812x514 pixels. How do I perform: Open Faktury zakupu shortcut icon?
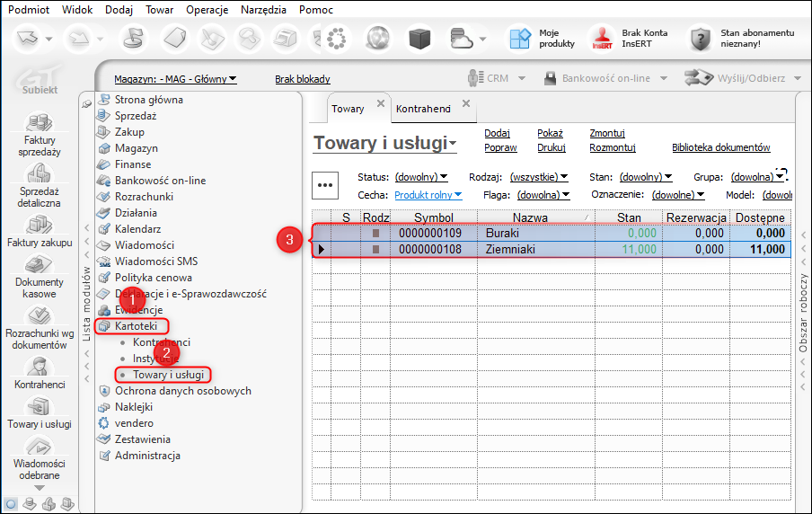[40, 225]
